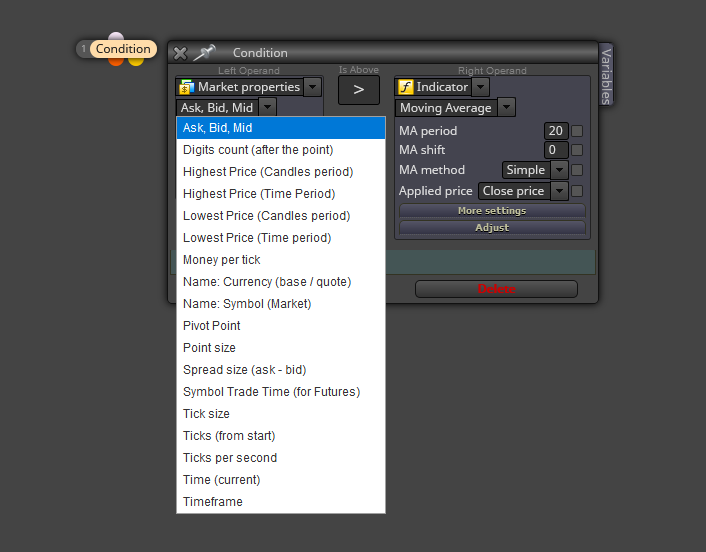Open the Variables side tab
Viewport: 706px width, 552px height.
coord(606,76)
